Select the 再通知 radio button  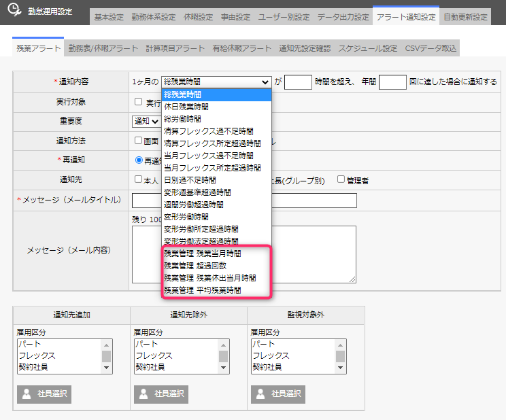(x=139, y=160)
